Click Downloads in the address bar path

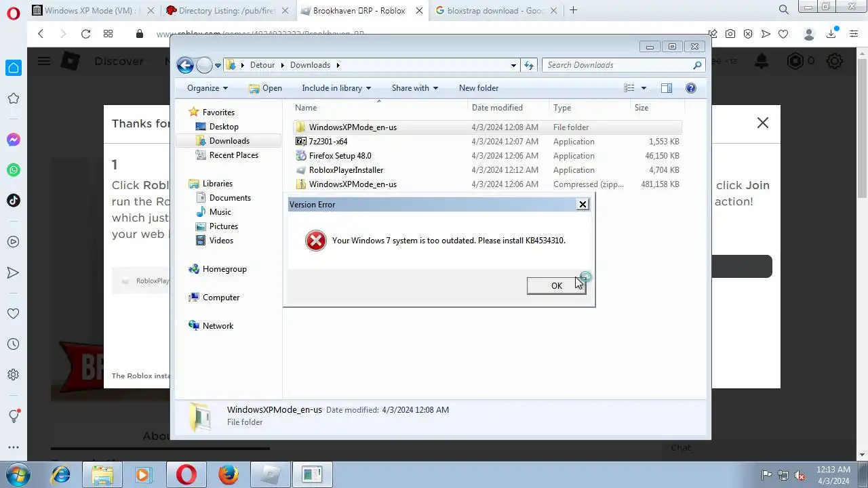(310, 65)
